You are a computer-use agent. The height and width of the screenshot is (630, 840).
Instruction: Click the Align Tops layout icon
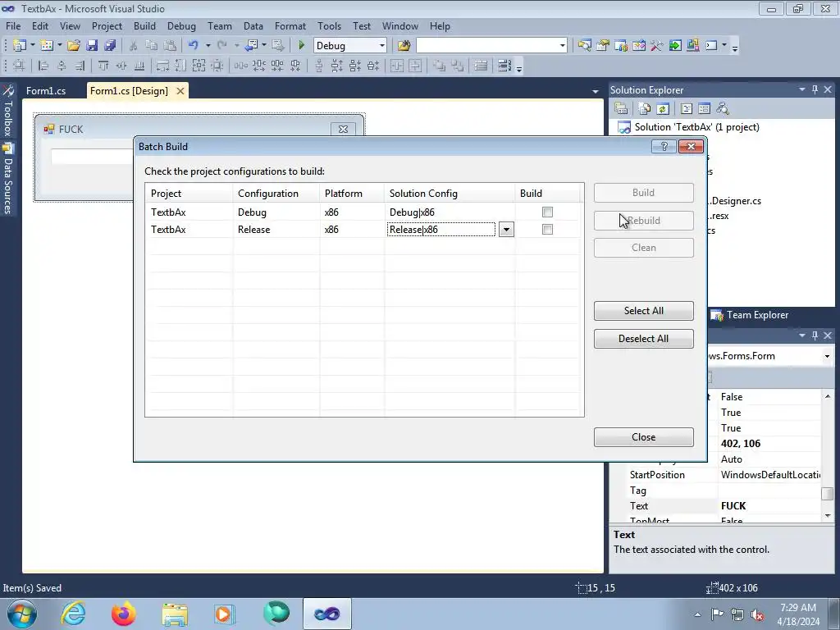point(103,66)
